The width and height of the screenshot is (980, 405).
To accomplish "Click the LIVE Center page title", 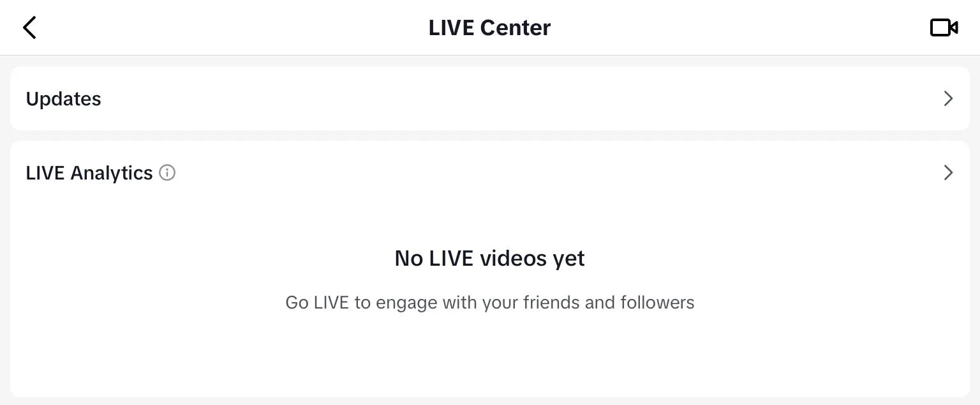I will pyautogui.click(x=489, y=27).
